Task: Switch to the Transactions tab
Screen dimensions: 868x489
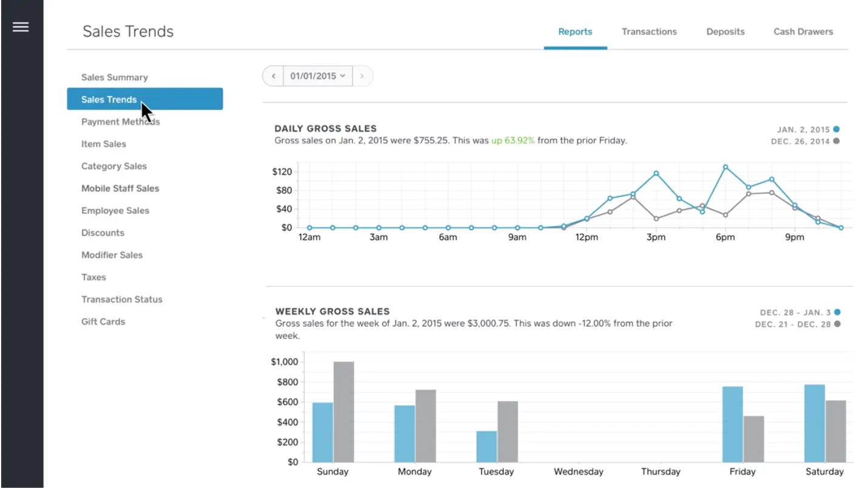Action: click(x=649, y=32)
